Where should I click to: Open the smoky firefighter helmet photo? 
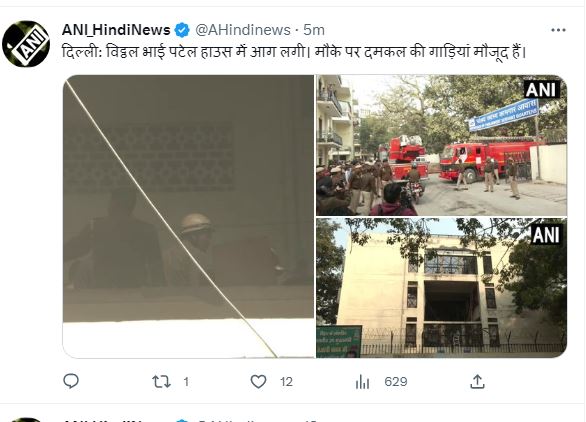(188, 216)
